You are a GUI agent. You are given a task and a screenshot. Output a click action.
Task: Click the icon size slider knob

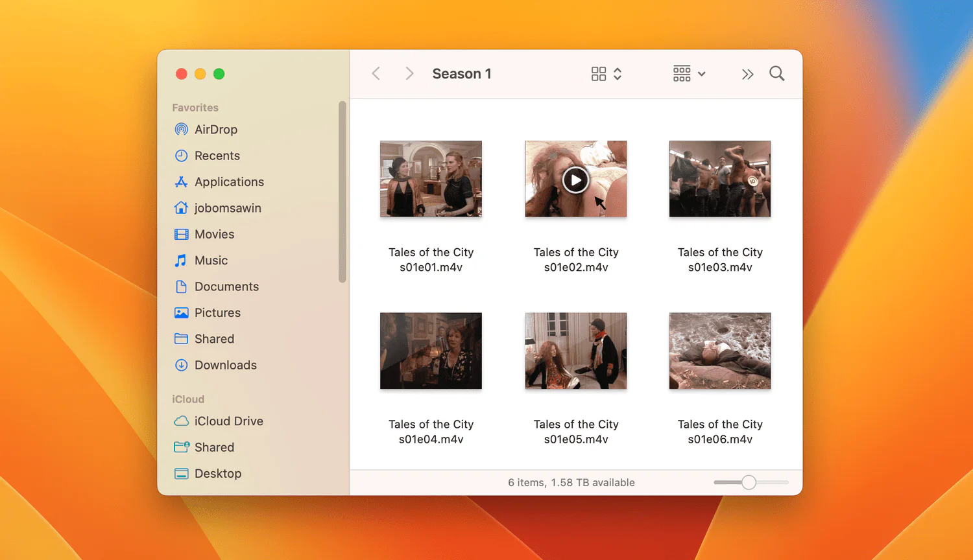pyautogui.click(x=749, y=482)
